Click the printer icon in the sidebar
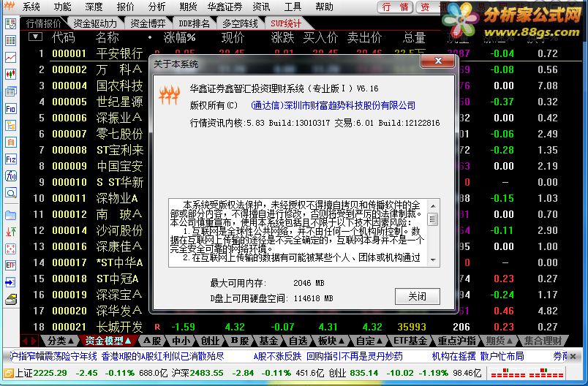 [x=10, y=299]
